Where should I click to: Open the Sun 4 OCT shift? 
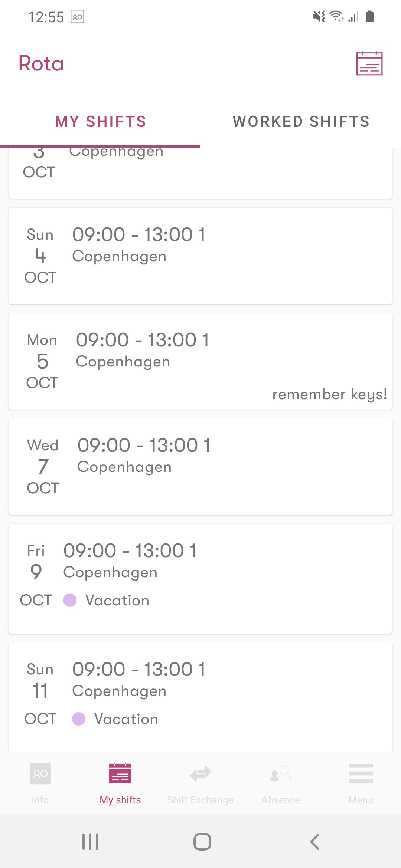click(200, 256)
